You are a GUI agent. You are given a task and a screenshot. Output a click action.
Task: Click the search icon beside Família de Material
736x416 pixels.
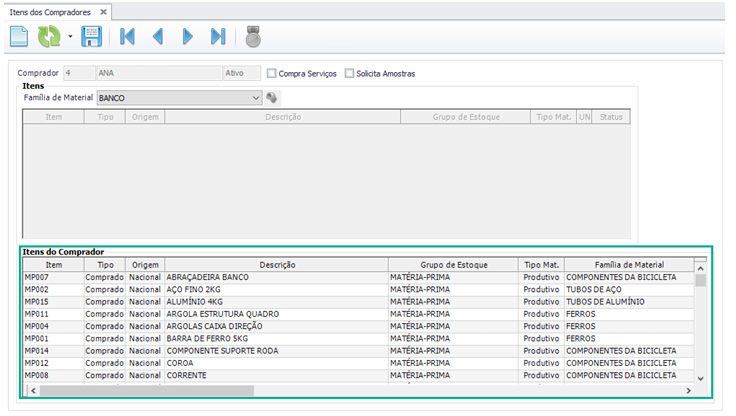point(272,98)
